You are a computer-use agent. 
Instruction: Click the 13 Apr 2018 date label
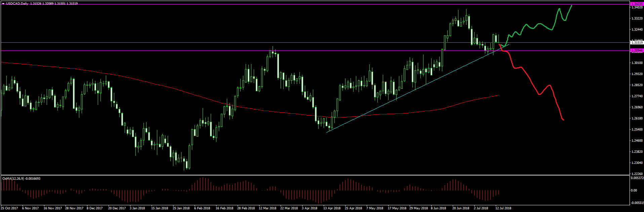click(x=332, y=208)
